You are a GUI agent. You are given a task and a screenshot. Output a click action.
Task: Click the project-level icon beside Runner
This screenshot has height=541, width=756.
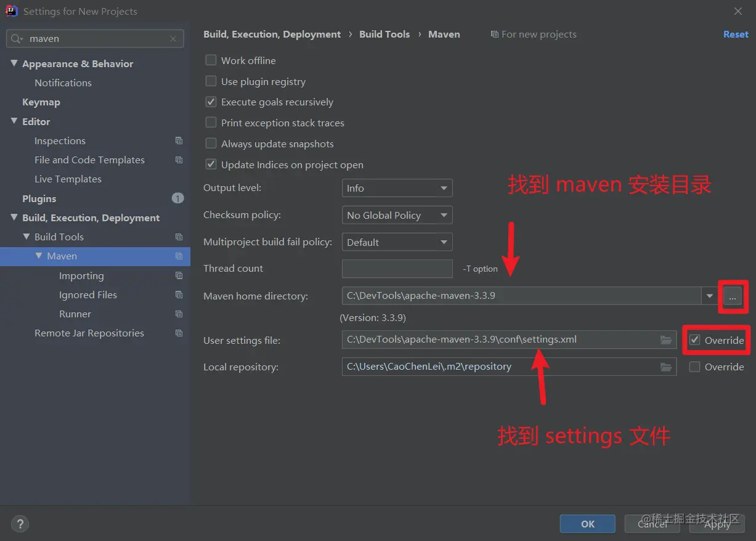179,314
